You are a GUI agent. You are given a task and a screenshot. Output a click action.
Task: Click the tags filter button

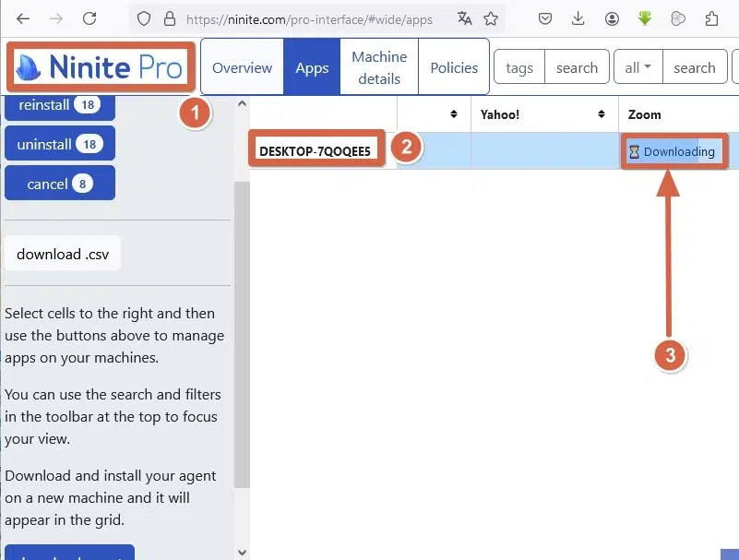pos(519,67)
